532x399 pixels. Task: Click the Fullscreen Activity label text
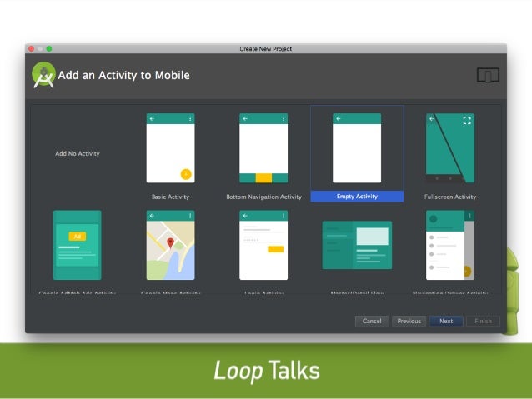(x=450, y=197)
